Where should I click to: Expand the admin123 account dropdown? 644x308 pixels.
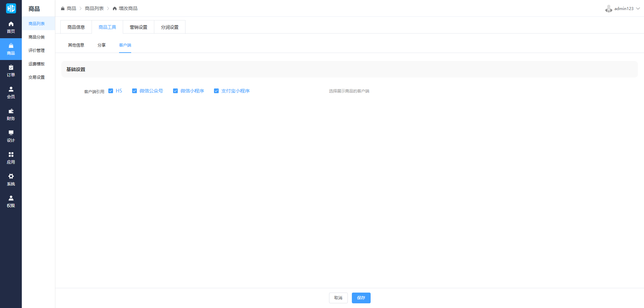point(623,9)
